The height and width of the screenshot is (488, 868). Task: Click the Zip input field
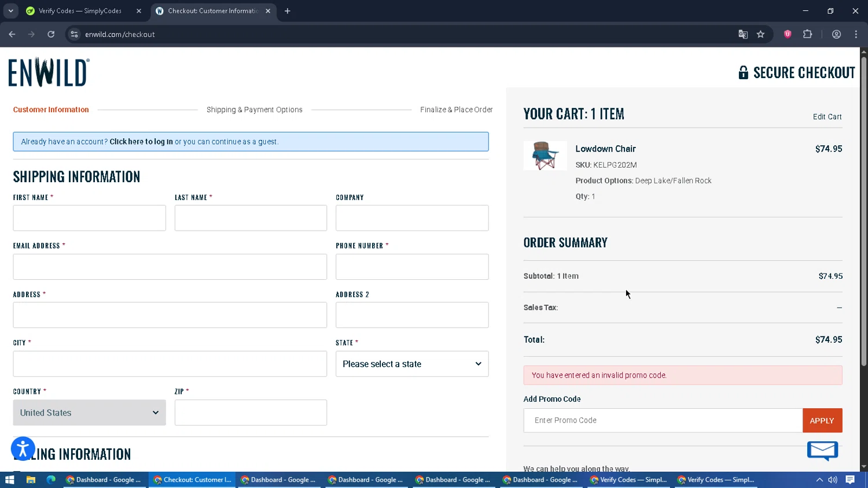(x=251, y=413)
